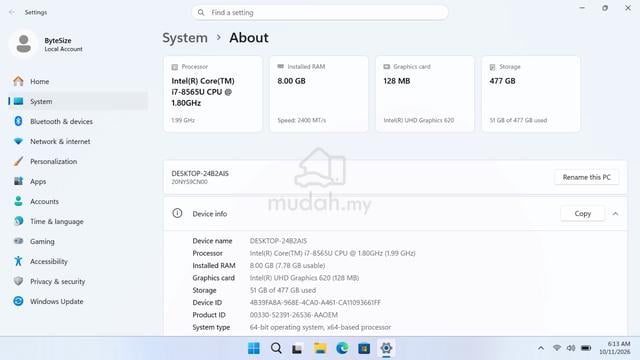Click the 51 GB of 477 GB used row value
Screen dimensions: 640x360
[x=282, y=290]
